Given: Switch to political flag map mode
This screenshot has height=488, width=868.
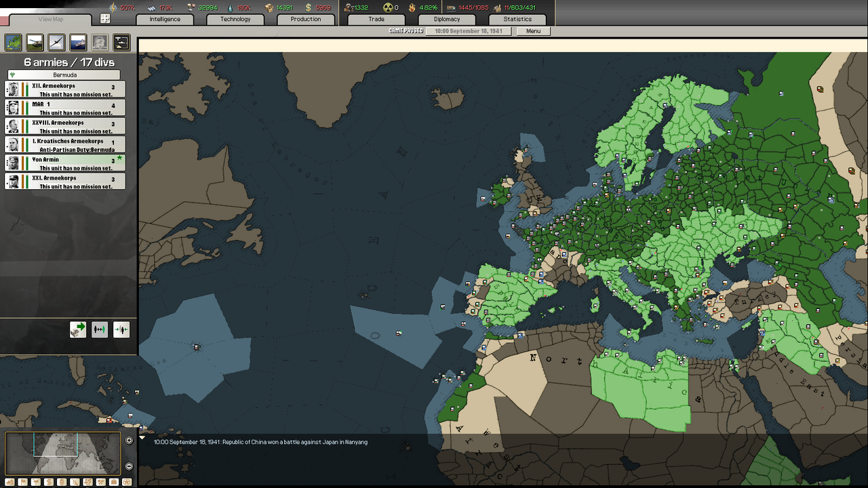Looking at the screenshot, I should [x=22, y=482].
